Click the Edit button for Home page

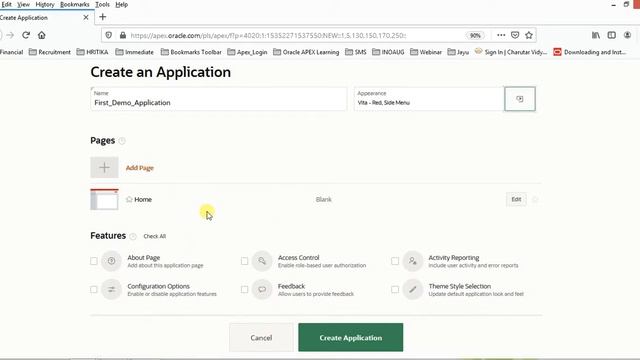tap(516, 199)
